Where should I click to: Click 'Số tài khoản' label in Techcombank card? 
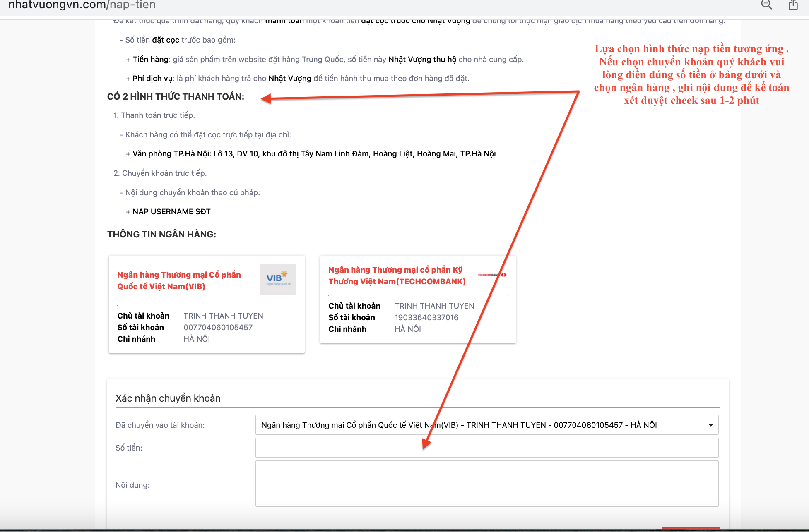pyautogui.click(x=352, y=317)
